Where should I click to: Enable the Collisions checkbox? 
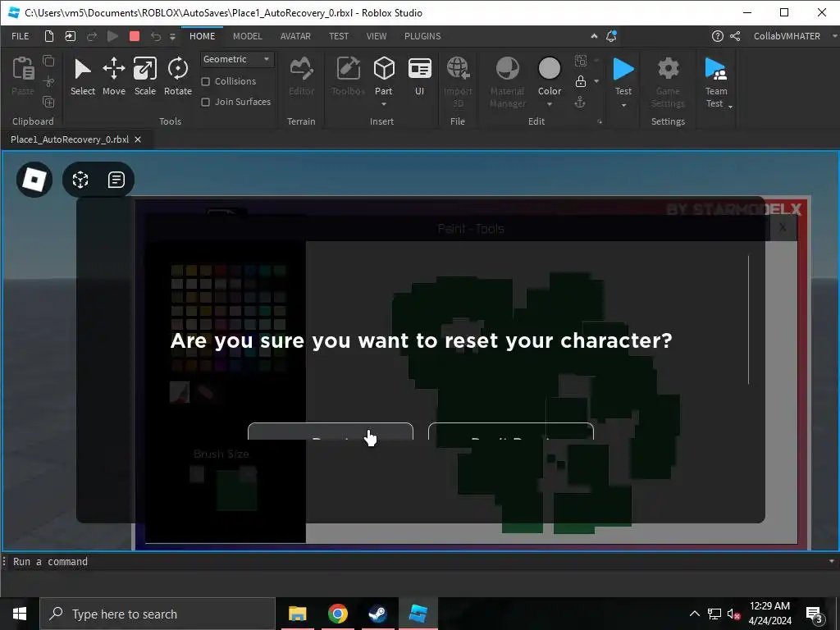pyautogui.click(x=205, y=81)
